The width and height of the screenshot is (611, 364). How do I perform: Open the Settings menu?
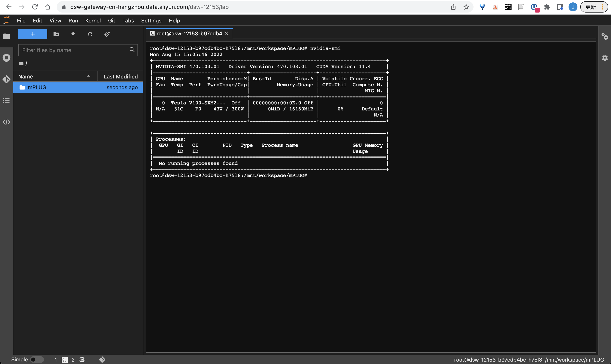pos(151,21)
